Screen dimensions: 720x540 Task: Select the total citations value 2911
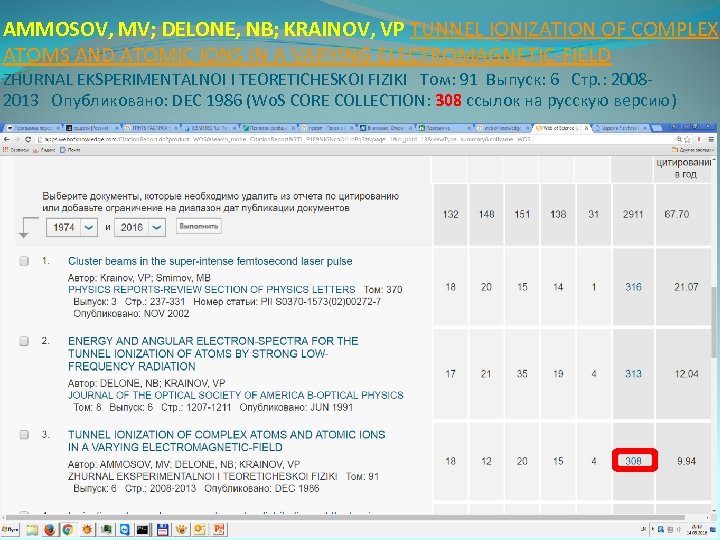point(633,214)
